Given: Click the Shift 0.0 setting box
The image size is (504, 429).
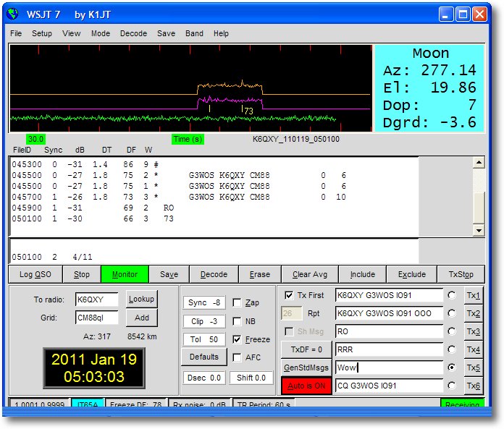Looking at the screenshot, I should (x=251, y=378).
